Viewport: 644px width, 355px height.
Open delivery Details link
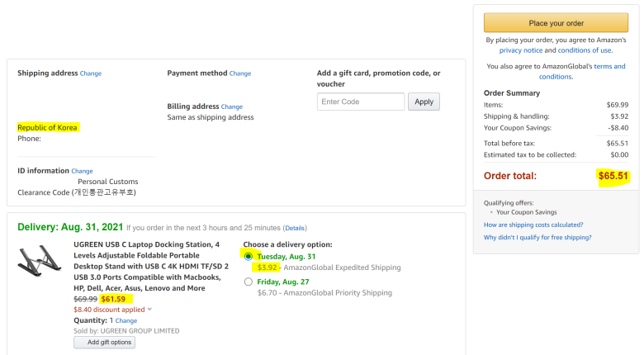[295, 228]
